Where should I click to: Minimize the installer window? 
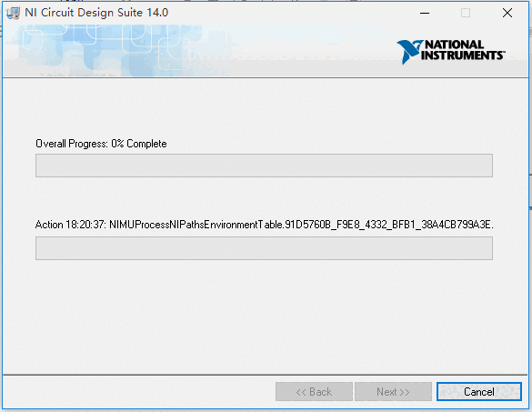[425, 13]
